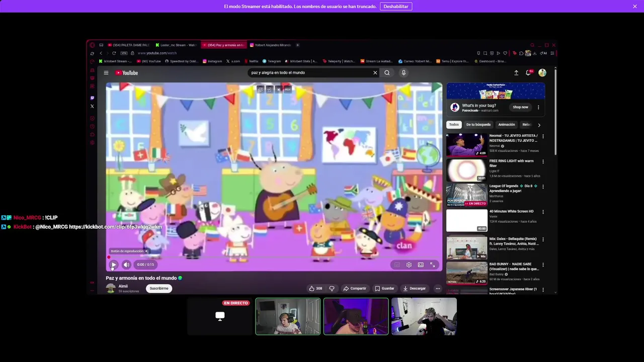Screen dimensions: 644x362
Task: Enter fullscreen on the video player
Action: [x=432, y=264]
